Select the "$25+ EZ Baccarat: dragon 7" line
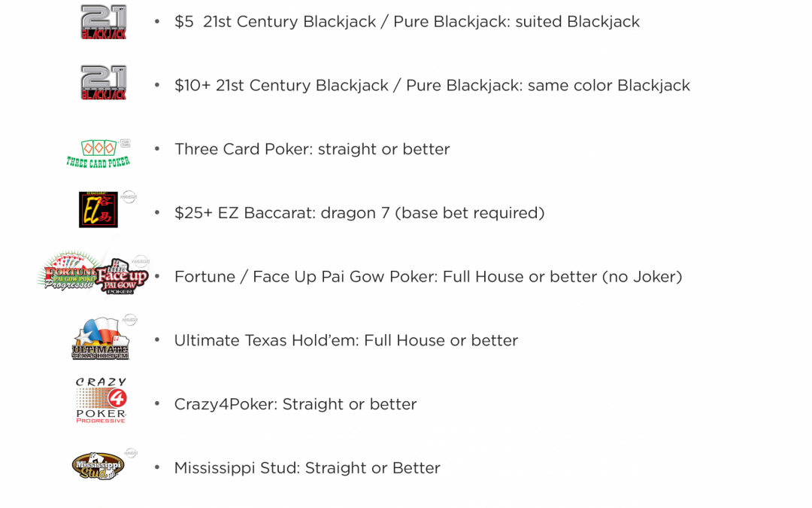This screenshot has width=812, height=508. pos(359,213)
